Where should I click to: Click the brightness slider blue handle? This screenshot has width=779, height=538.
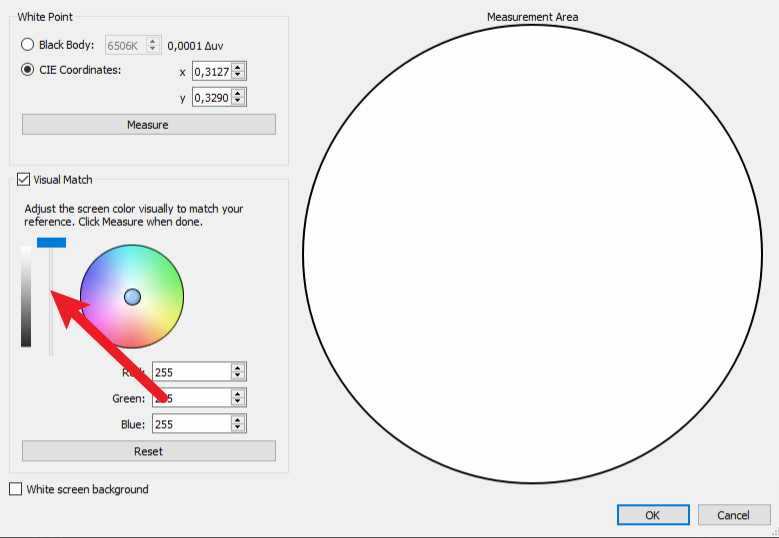coord(51,243)
